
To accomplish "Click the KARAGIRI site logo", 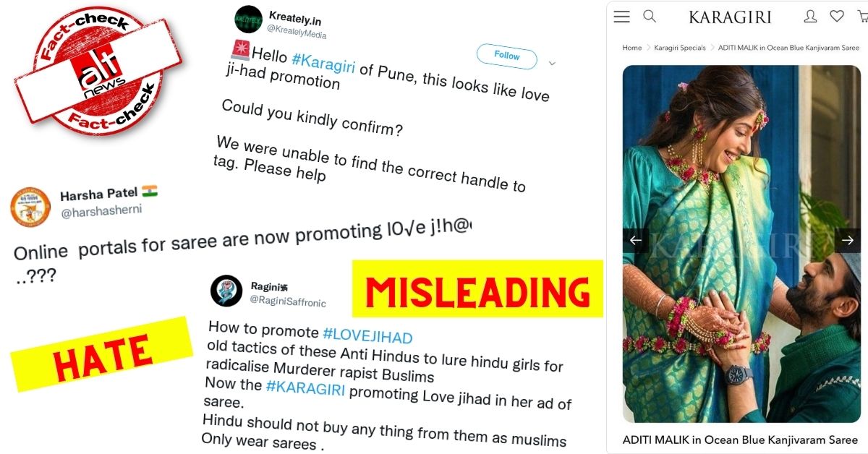I will coord(730,17).
